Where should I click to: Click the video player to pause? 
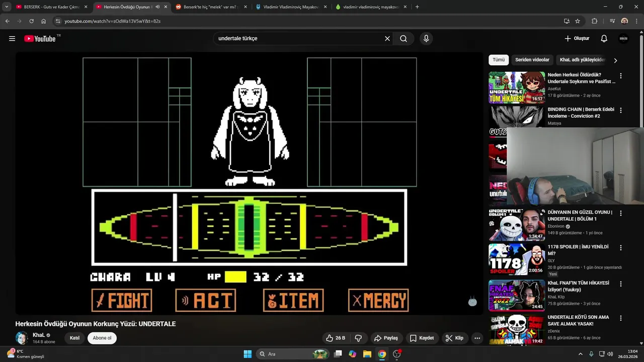(250, 184)
